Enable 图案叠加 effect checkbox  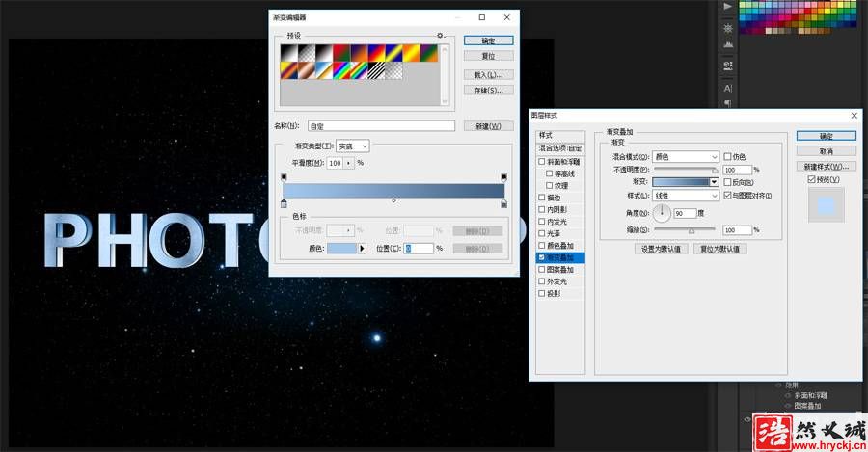tap(542, 270)
